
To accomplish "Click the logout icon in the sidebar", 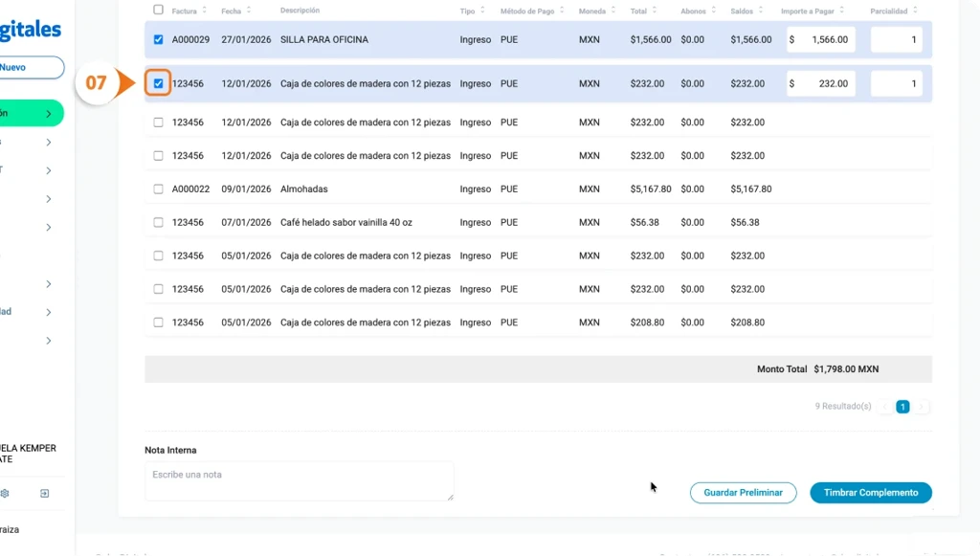I will click(x=44, y=494).
